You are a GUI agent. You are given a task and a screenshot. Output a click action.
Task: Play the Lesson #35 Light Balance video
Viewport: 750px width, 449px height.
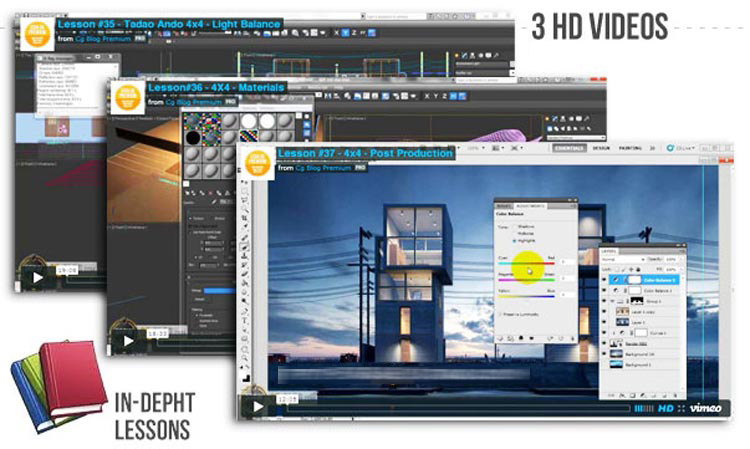click(37, 277)
